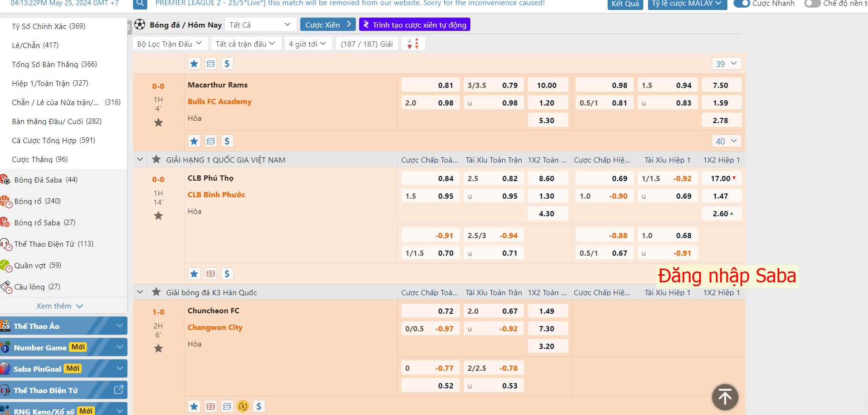Image resolution: width=868 pixels, height=415 pixels.
Task: Click Trình tạo cược xiên tự động button
Action: [415, 25]
